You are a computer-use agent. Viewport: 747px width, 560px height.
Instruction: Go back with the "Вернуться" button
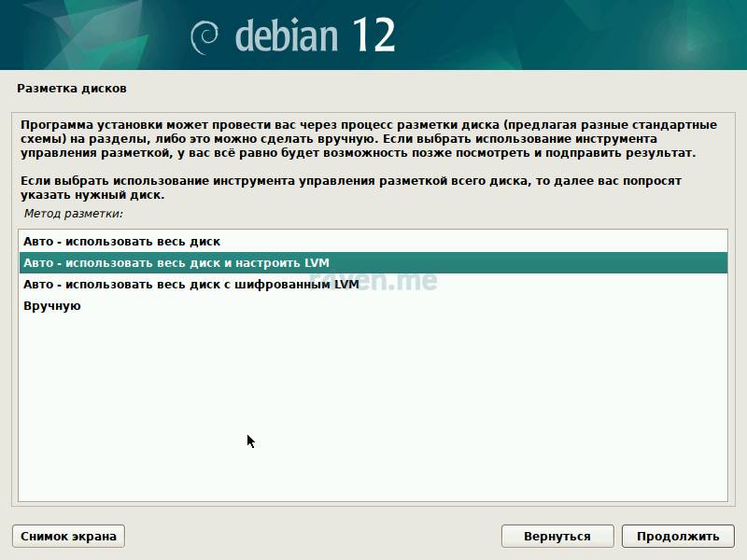pos(557,536)
